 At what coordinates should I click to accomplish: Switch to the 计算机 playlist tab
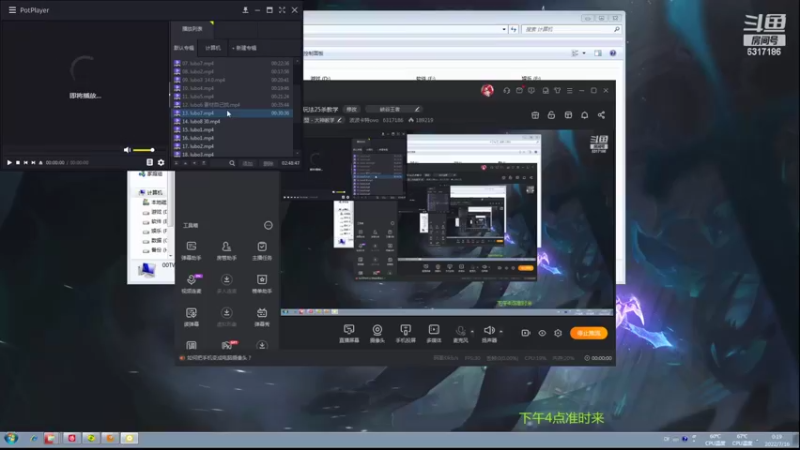point(213,48)
